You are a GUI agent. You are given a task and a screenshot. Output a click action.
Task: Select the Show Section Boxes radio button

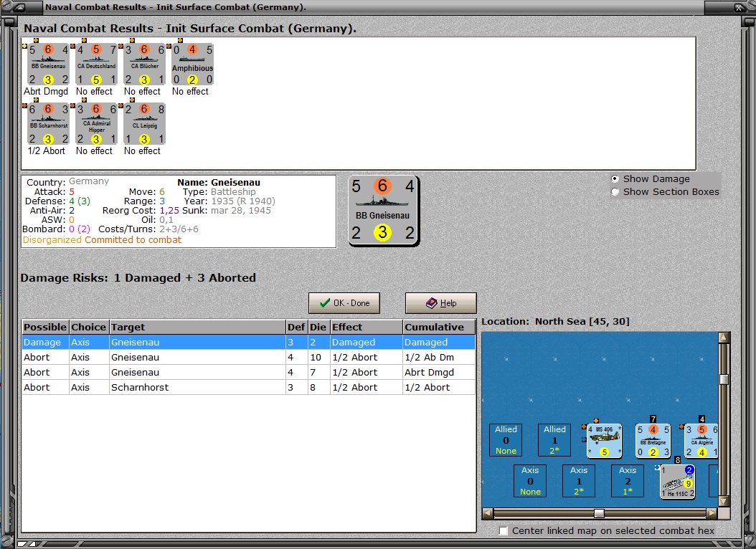coord(615,191)
